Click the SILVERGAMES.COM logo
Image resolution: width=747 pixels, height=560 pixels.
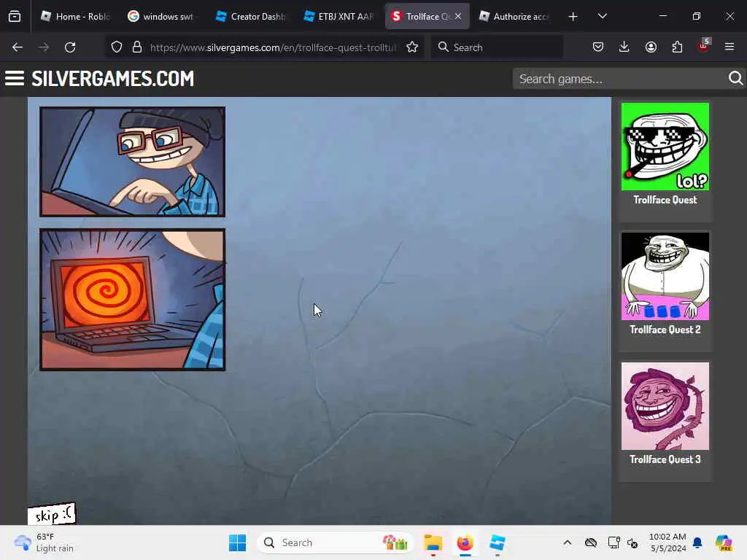[113, 79]
